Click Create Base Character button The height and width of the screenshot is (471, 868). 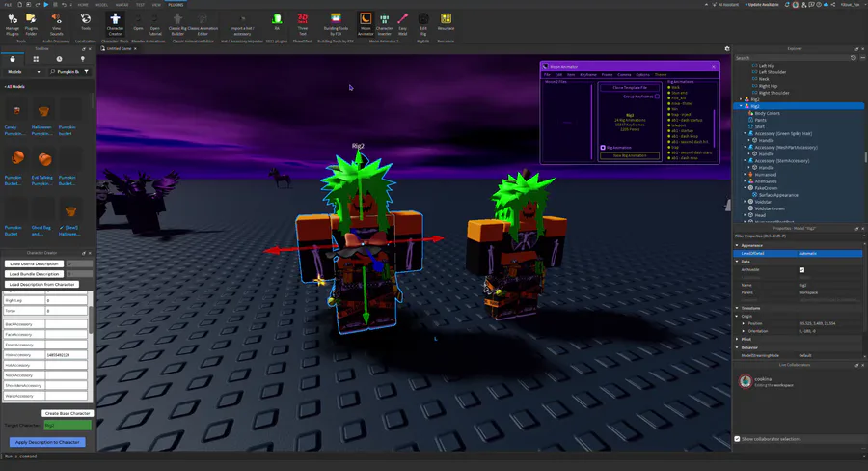click(68, 413)
